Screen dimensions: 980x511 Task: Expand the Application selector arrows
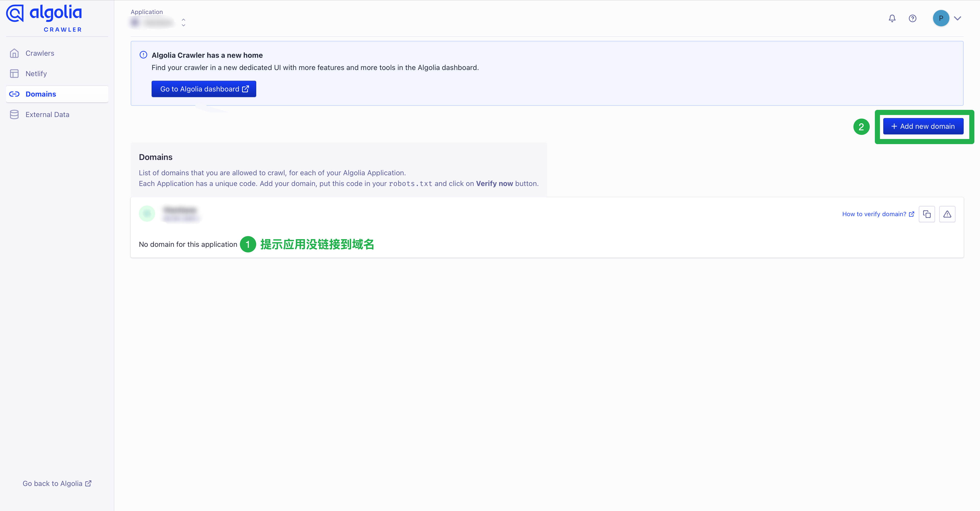[x=183, y=22]
